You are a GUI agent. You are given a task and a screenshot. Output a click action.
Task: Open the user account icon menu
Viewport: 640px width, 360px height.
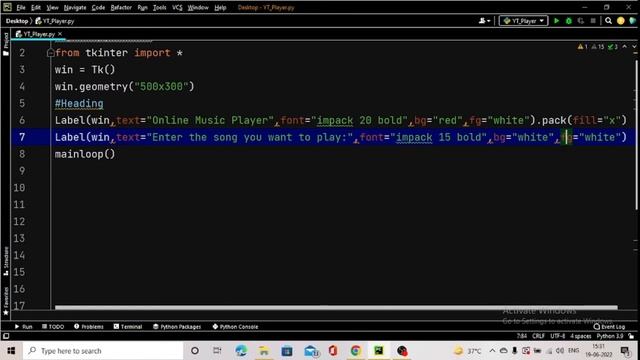click(484, 20)
